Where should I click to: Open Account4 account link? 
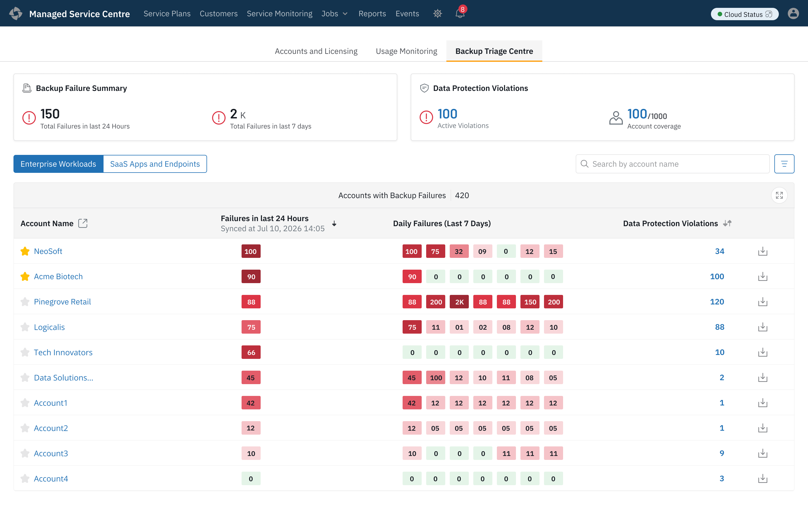[x=51, y=478]
